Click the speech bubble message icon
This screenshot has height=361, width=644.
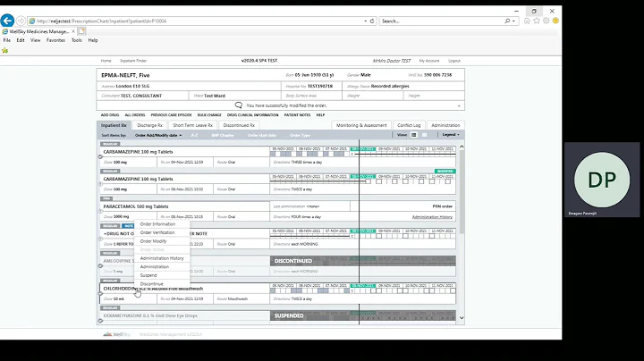[238, 105]
